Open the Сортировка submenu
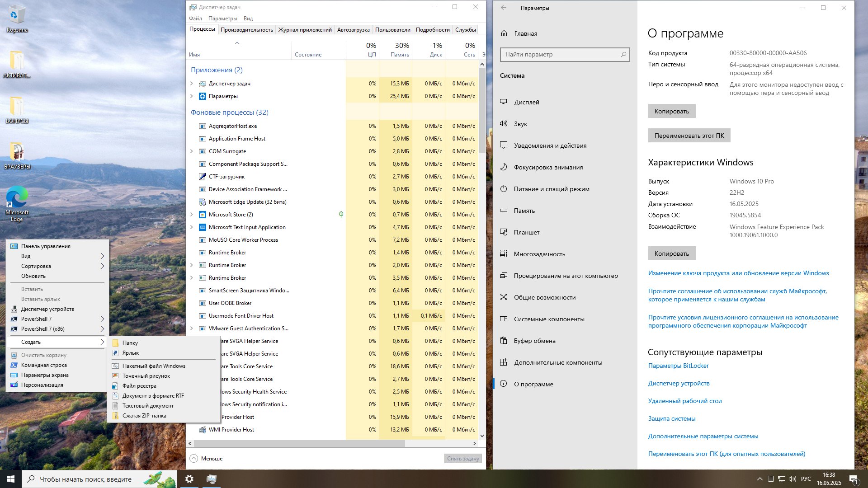The width and height of the screenshot is (868, 488). [57, 266]
